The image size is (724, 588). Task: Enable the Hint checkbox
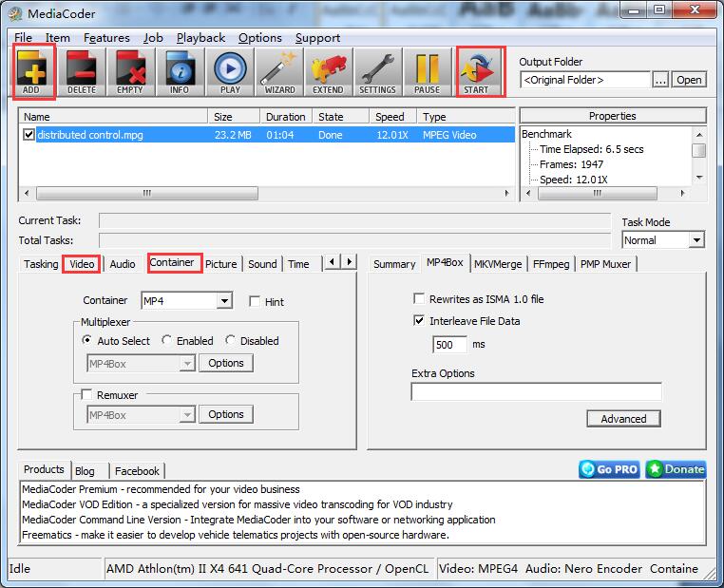(255, 302)
